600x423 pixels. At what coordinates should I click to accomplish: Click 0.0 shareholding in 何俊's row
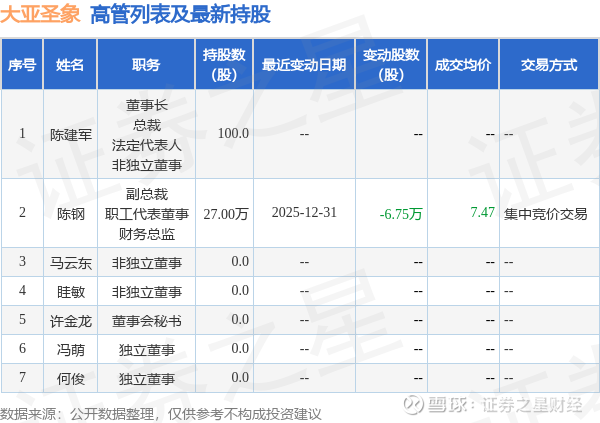[x=240, y=378]
